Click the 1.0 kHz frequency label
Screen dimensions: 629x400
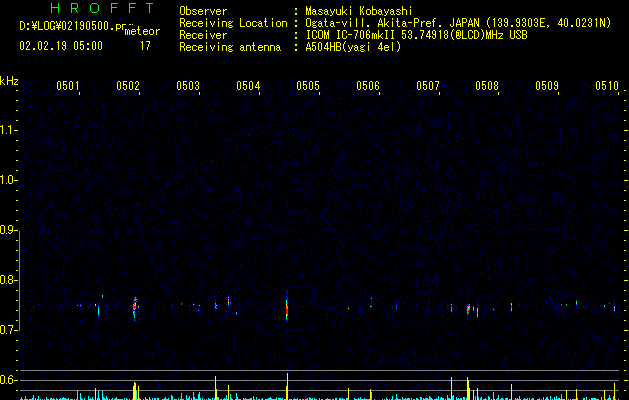tap(8, 180)
